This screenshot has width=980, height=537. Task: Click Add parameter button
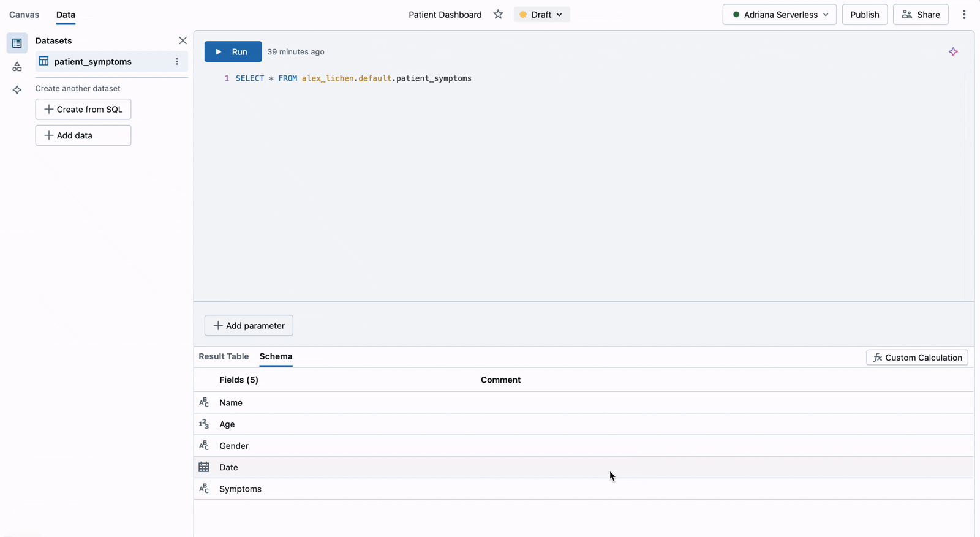(249, 326)
